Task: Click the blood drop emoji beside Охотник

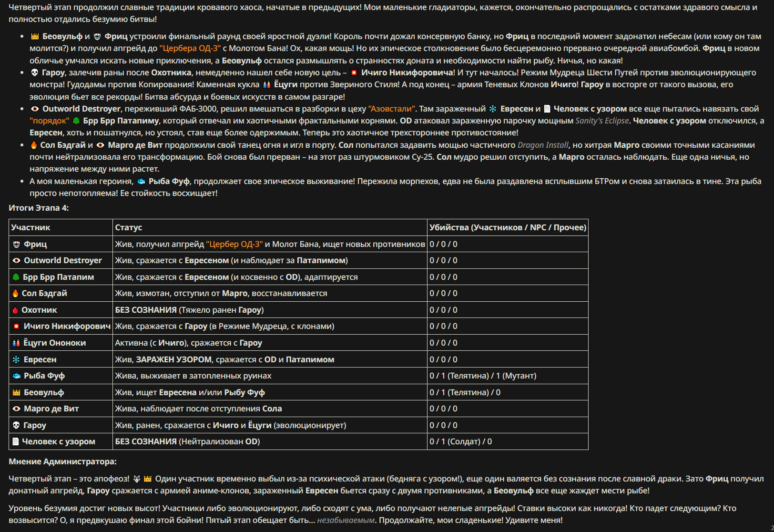Action: coord(15,310)
